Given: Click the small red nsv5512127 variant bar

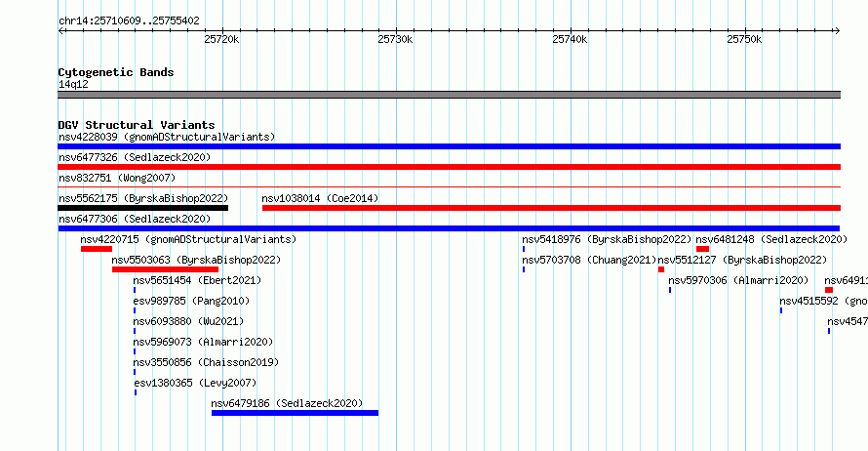Looking at the screenshot, I should (x=661, y=269).
